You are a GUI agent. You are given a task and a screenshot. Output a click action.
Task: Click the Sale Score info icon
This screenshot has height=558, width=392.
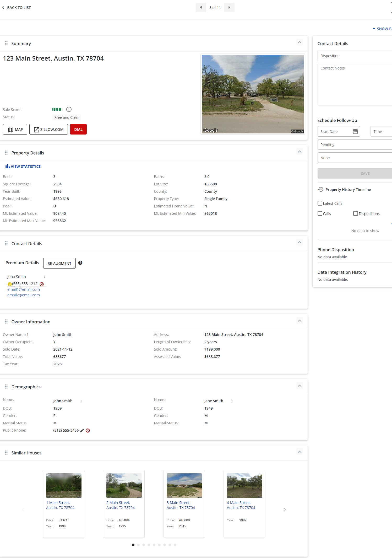tap(69, 109)
